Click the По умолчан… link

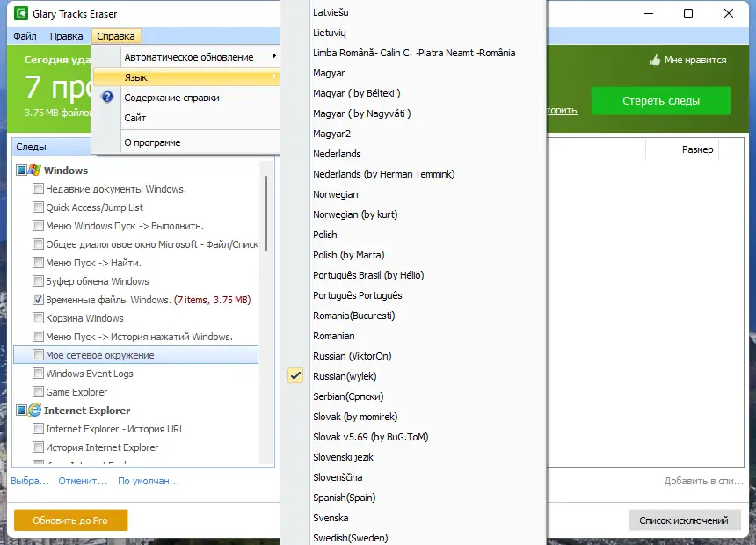(x=149, y=481)
